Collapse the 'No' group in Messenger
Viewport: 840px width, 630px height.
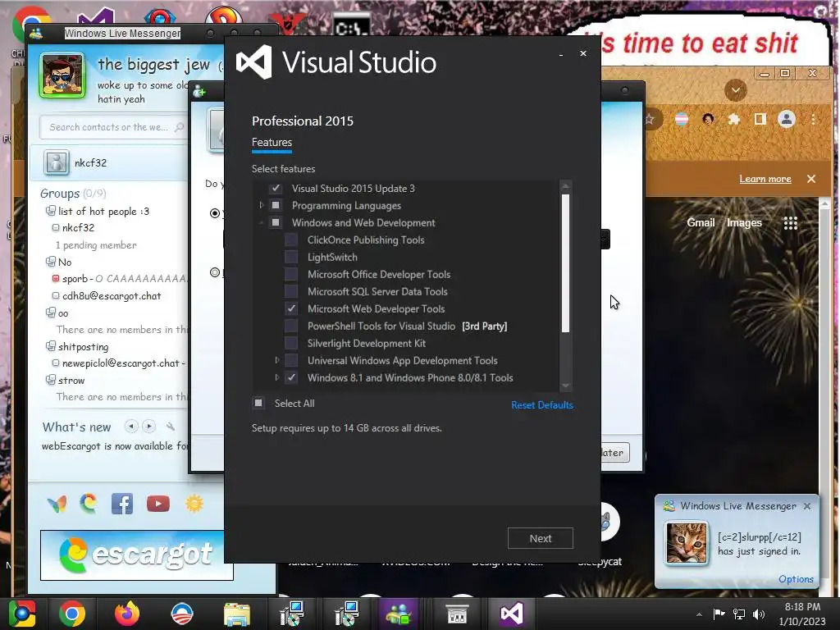(x=50, y=262)
